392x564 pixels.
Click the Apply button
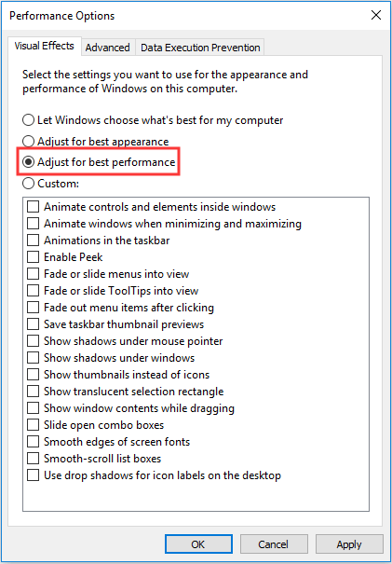point(349,543)
